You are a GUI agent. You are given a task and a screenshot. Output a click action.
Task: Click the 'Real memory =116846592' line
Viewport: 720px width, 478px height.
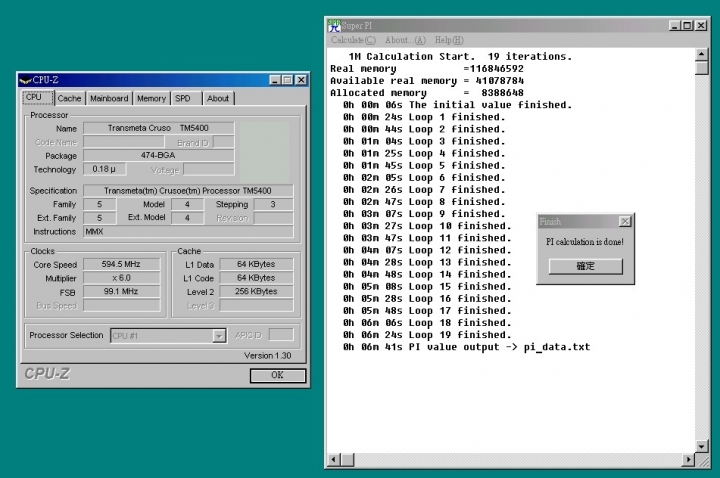click(427, 69)
